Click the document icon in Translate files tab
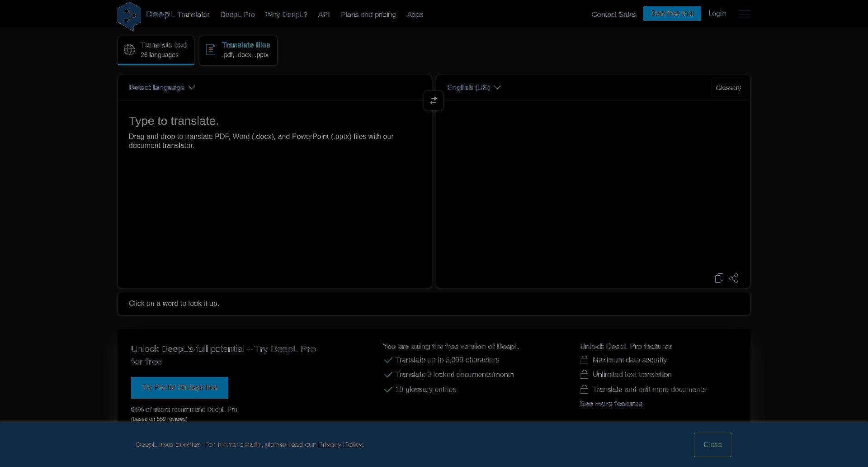This screenshot has height=467, width=868. tap(211, 50)
